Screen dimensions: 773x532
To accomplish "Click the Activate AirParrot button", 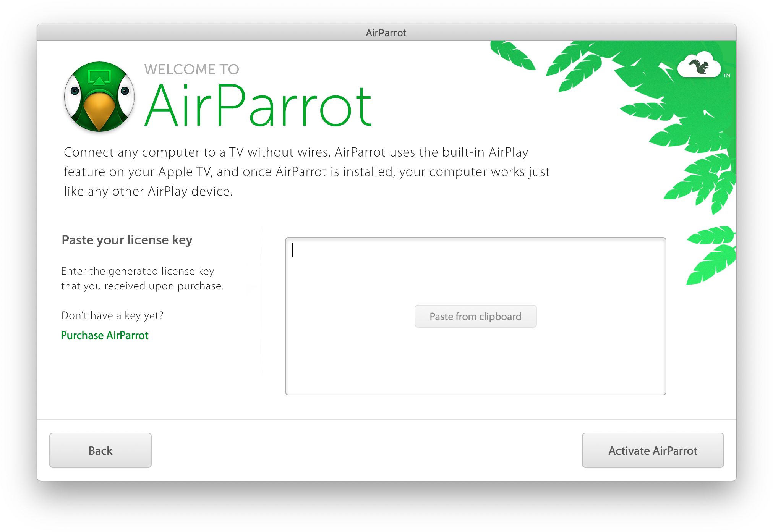I will [x=653, y=450].
